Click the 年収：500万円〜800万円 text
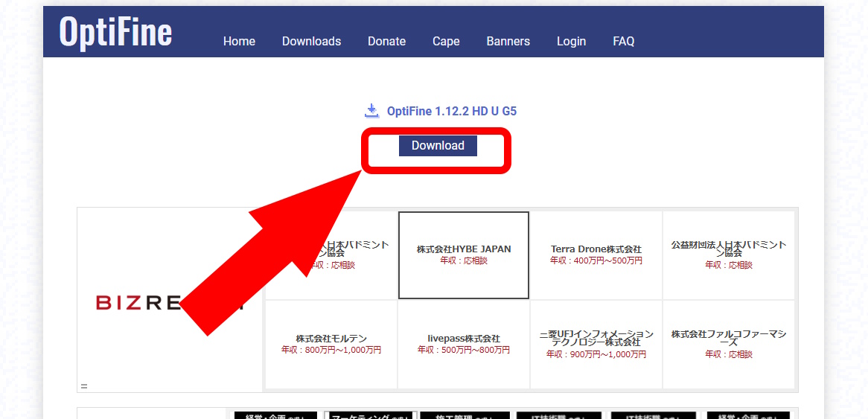The width and height of the screenshot is (868, 419). (x=464, y=351)
